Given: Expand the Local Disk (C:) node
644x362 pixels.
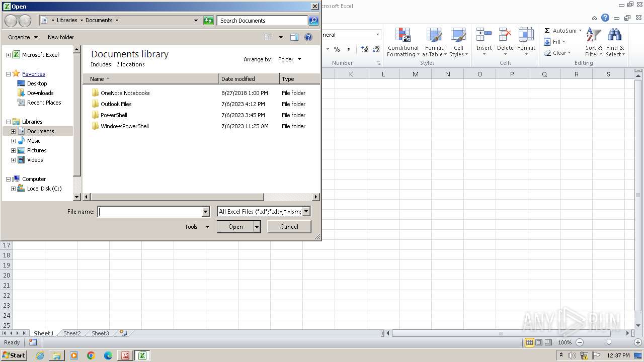Looking at the screenshot, I should [x=13, y=189].
